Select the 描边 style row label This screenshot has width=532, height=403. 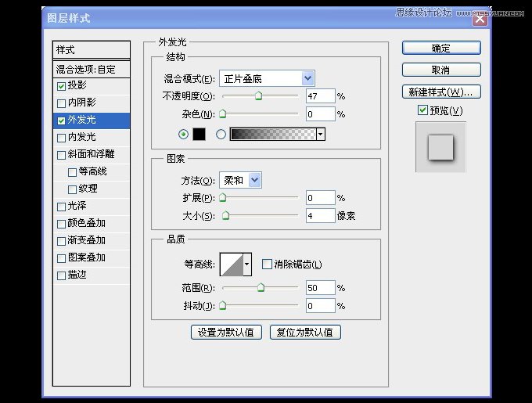point(77,275)
